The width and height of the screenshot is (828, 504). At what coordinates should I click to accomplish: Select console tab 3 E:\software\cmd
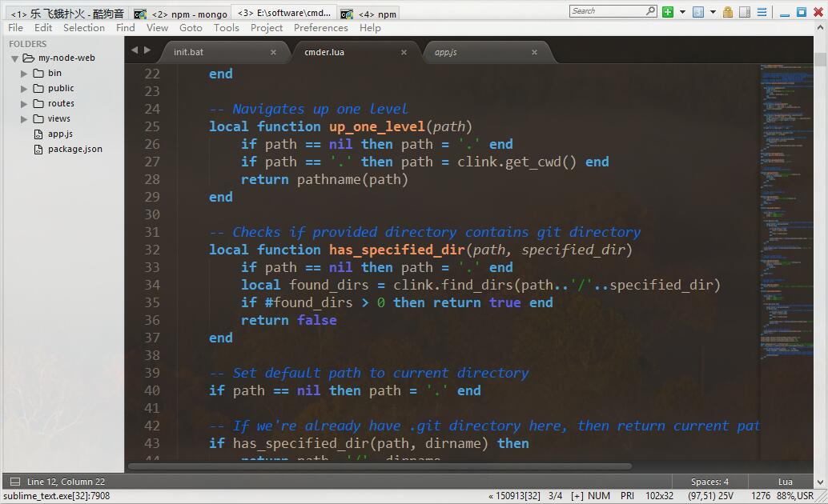pyautogui.click(x=284, y=13)
